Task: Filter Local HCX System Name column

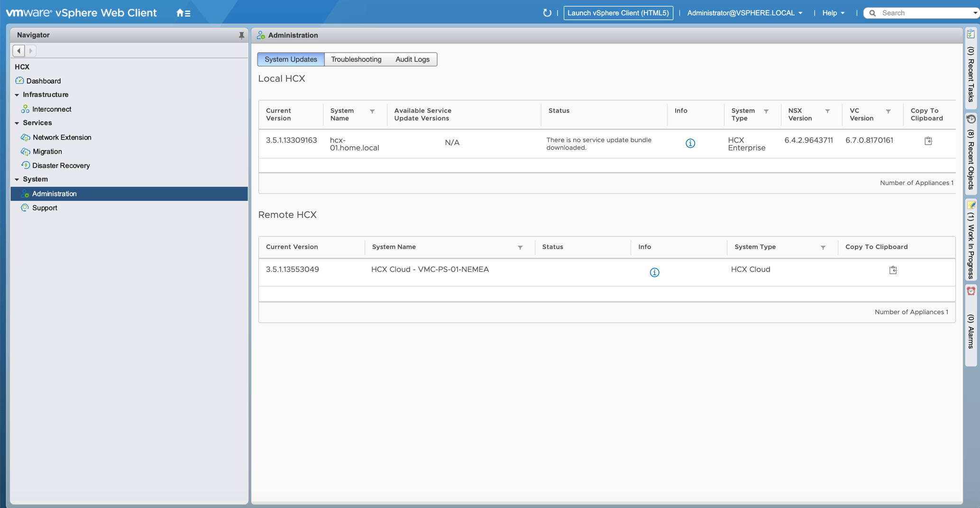Action: pos(372,111)
